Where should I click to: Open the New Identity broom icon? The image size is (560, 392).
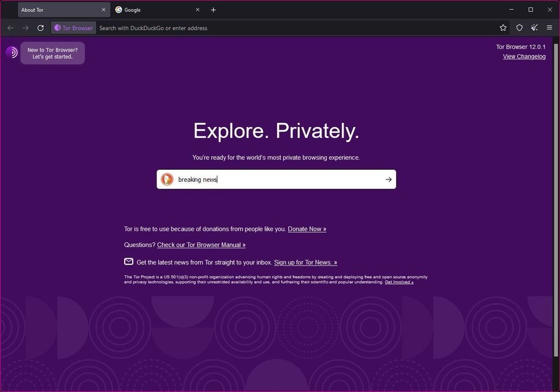(x=534, y=28)
